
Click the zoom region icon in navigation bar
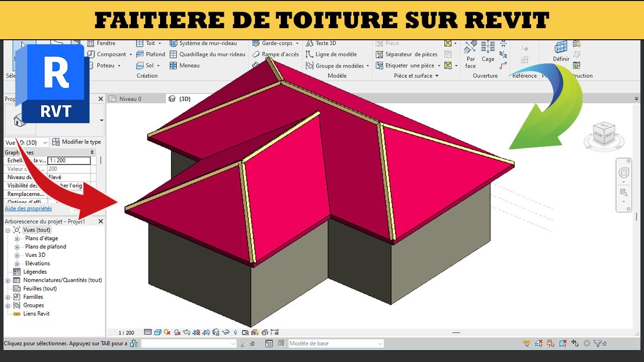tap(624, 193)
